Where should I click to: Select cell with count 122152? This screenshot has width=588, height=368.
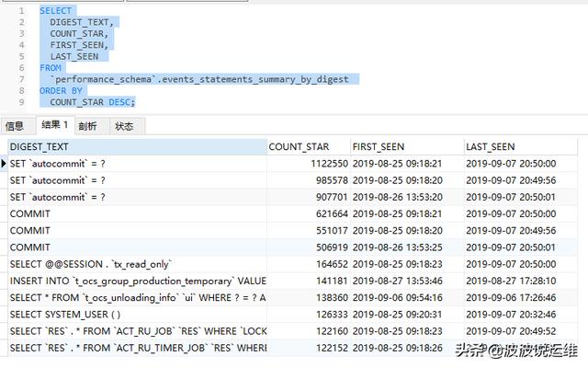tap(309, 348)
